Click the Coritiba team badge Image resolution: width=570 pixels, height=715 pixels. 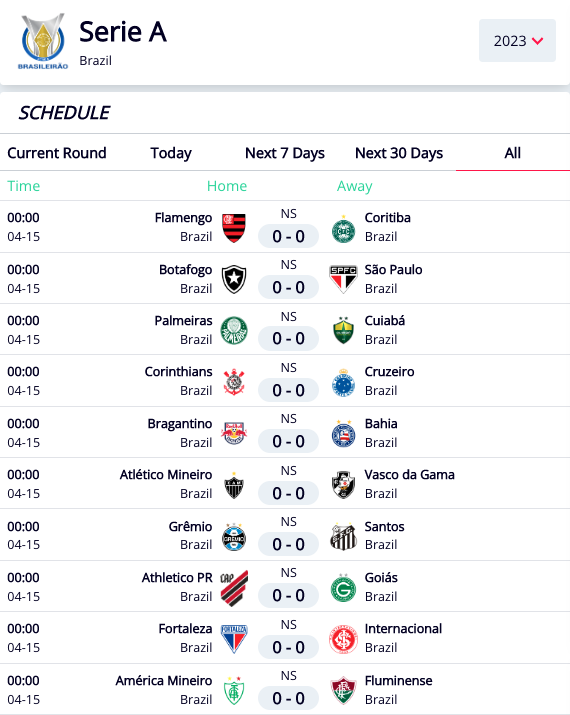pyautogui.click(x=343, y=229)
